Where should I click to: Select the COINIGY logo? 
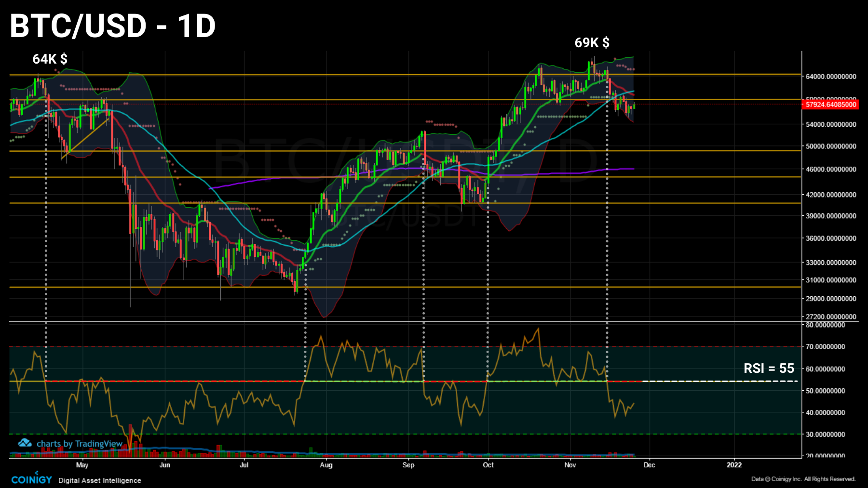pos(31,479)
